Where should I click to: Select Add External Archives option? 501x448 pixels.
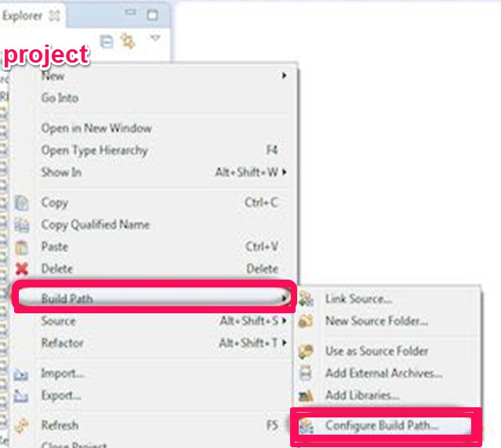pyautogui.click(x=383, y=374)
